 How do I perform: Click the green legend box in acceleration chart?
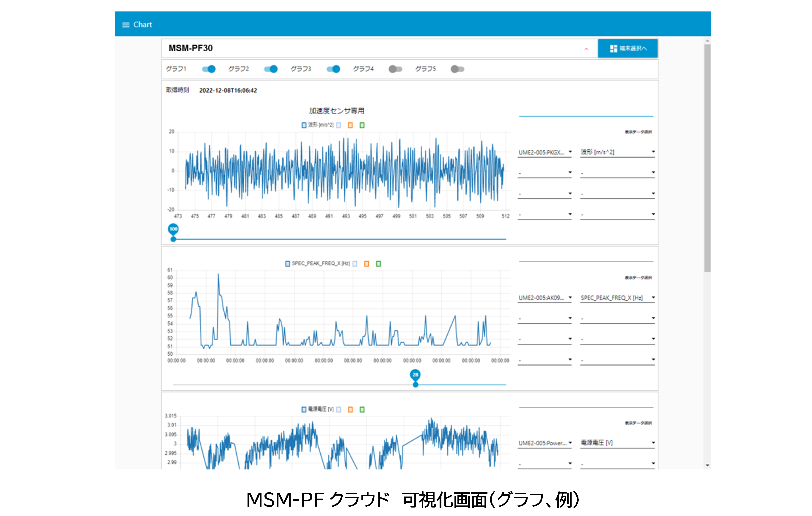point(362,125)
